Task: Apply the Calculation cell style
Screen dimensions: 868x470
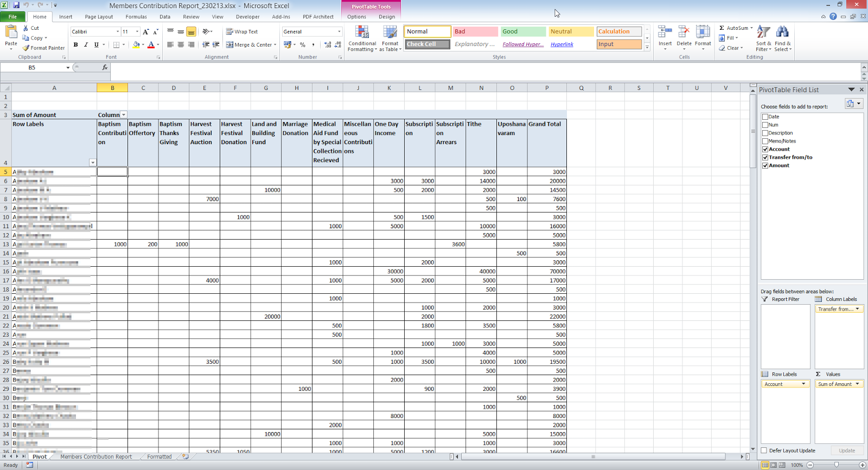Action: (619, 31)
